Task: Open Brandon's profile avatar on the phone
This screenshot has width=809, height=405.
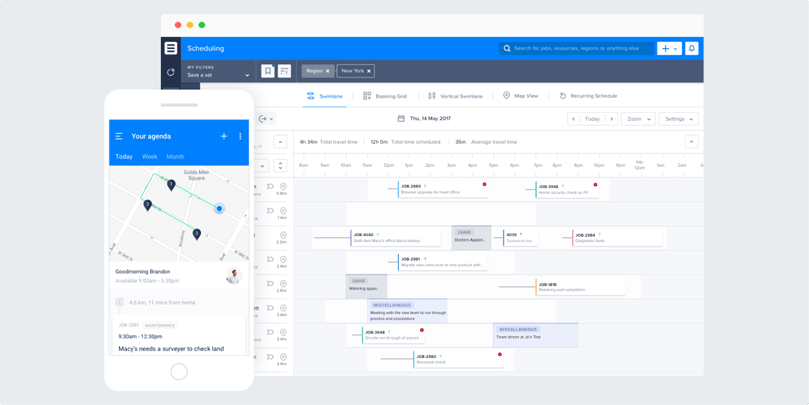Action: (234, 276)
